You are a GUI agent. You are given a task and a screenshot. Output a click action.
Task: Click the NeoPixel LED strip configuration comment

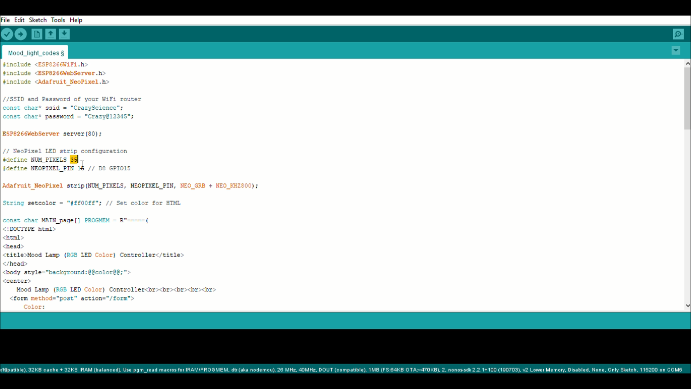(65, 151)
